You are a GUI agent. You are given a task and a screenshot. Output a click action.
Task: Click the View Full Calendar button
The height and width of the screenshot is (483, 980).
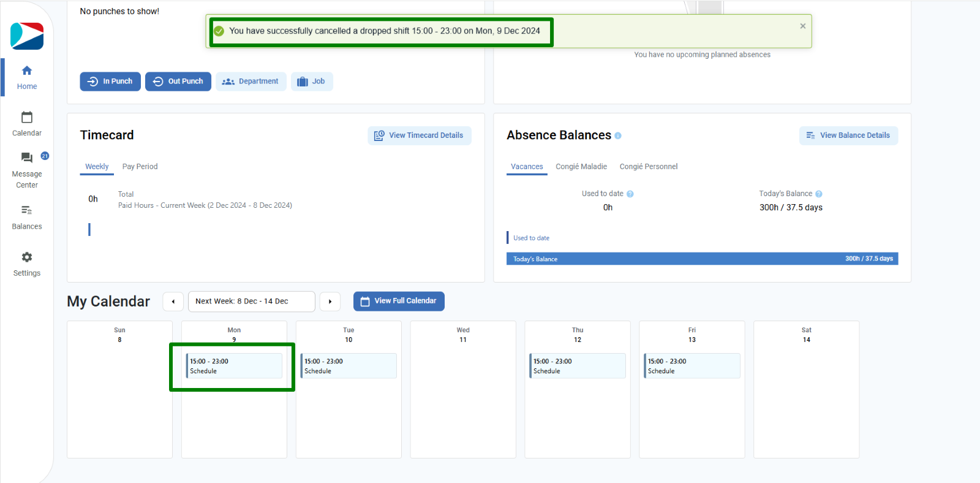[399, 301]
